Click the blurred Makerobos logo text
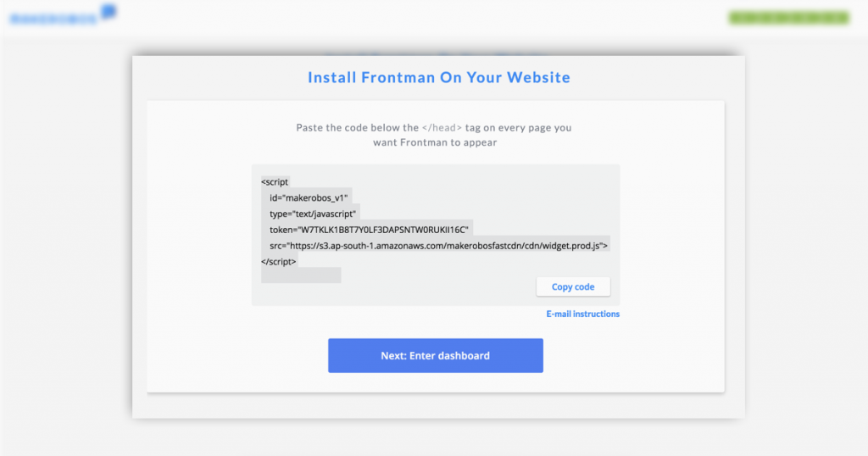Screen dimensions: 868x456 point(53,19)
